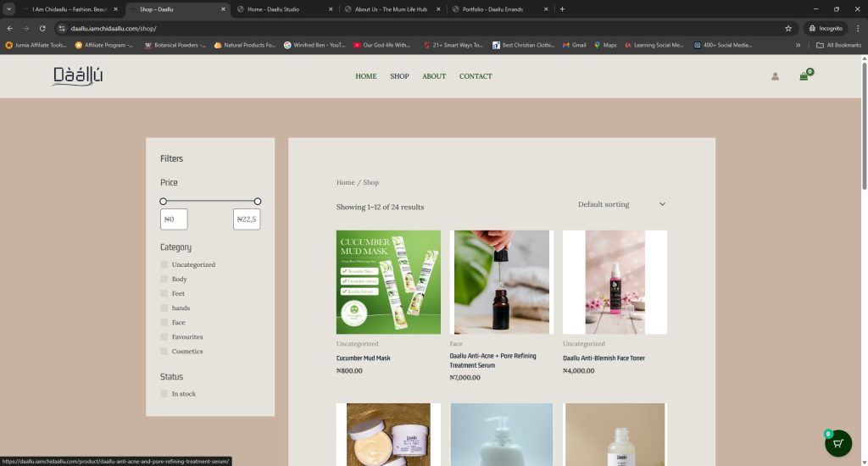Open the user account icon

[x=775, y=76]
